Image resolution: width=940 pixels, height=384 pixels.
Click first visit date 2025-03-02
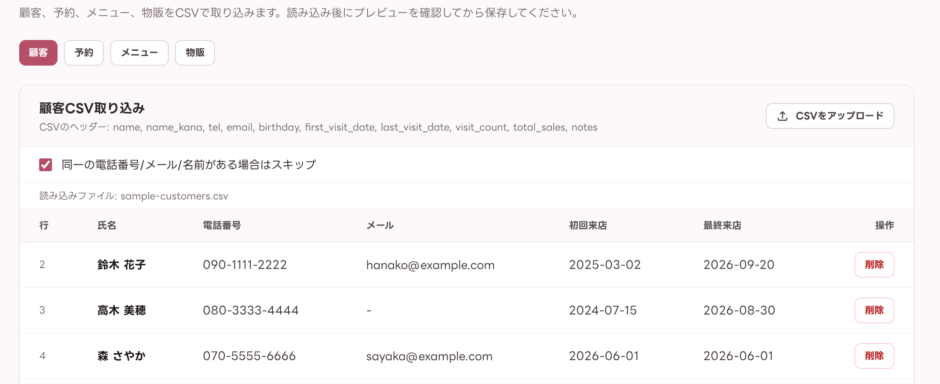(605, 265)
